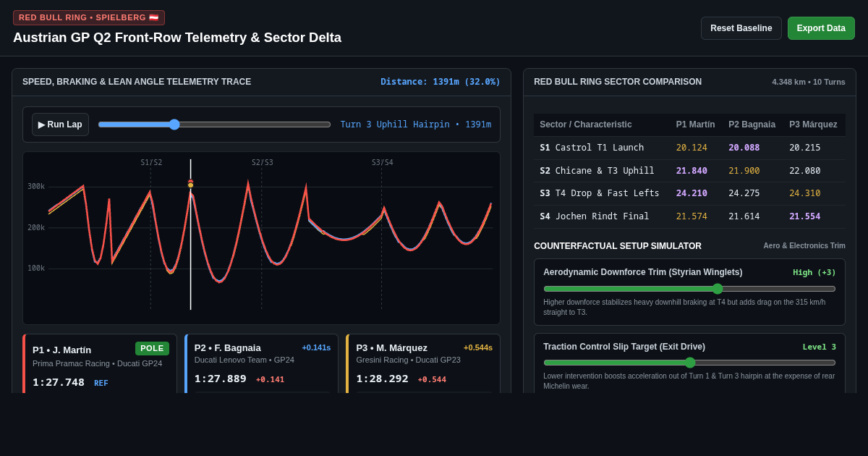Click the Distance: 1391m (32.0%) readout
868x456 pixels.
point(441,82)
